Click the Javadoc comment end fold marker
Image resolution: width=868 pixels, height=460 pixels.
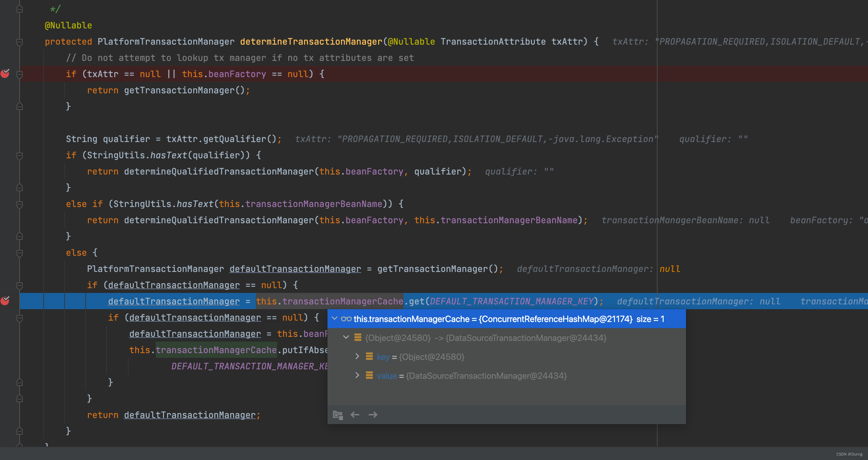tap(20, 9)
